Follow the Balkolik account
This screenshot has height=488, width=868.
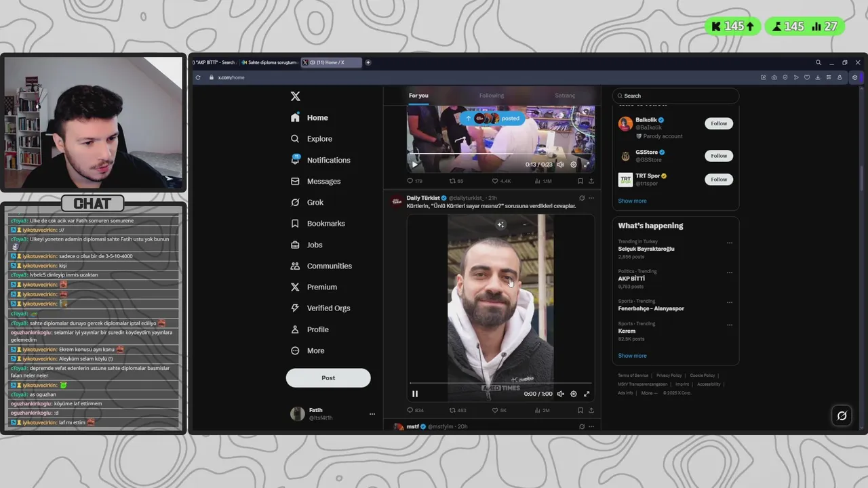click(719, 123)
